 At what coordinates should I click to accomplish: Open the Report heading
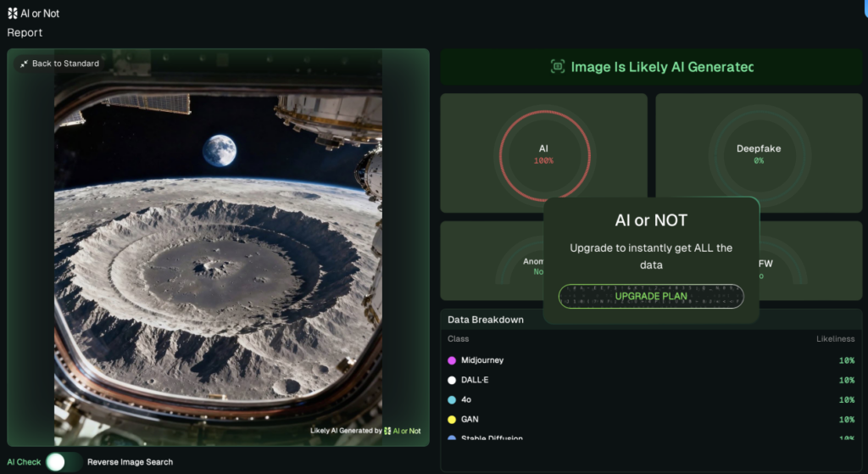click(x=25, y=33)
